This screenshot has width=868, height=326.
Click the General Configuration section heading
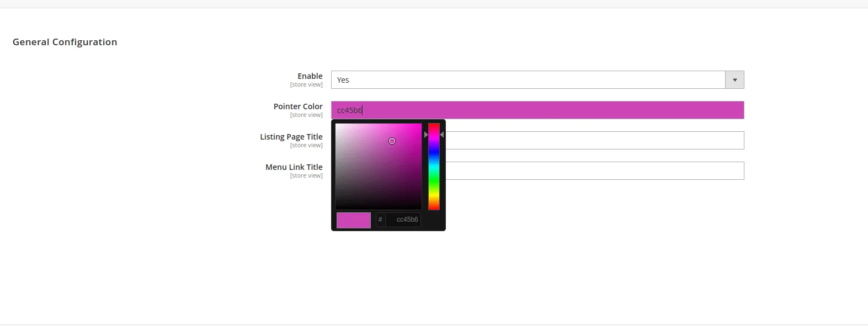click(65, 42)
